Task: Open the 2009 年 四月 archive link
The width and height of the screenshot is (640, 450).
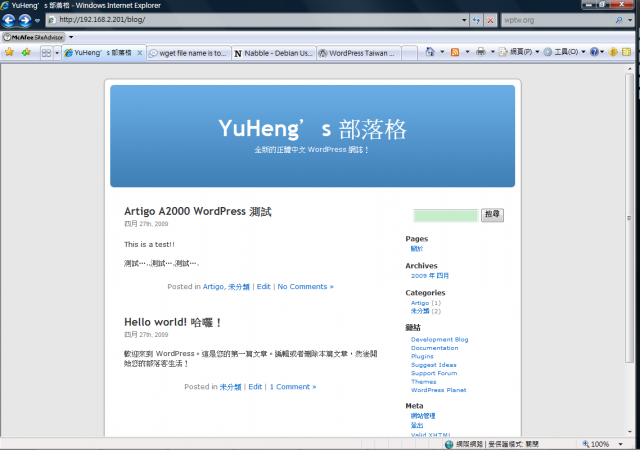Action: pyautogui.click(x=429, y=276)
